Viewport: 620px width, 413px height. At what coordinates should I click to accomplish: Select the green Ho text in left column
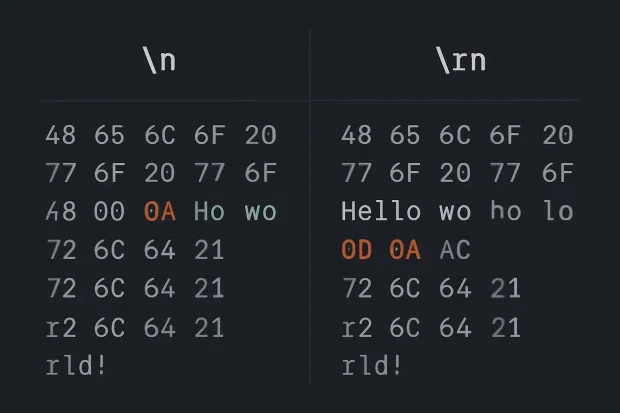209,211
